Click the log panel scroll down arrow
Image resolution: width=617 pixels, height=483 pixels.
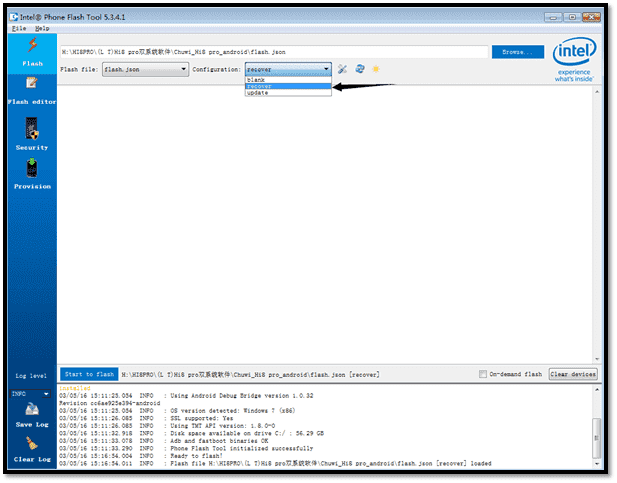(597, 464)
